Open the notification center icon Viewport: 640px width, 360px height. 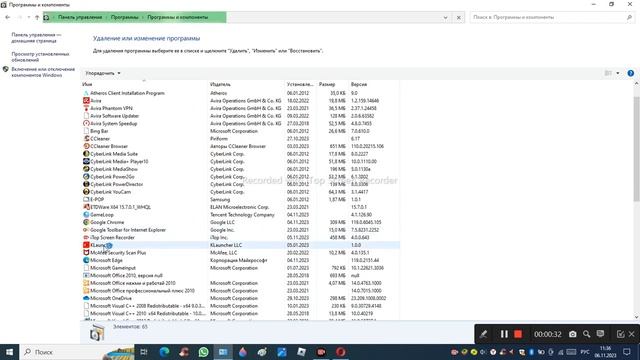point(627,352)
